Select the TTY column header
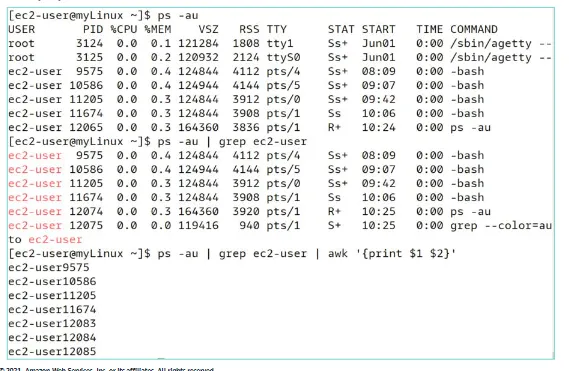The width and height of the screenshot is (569, 371). coord(277,29)
